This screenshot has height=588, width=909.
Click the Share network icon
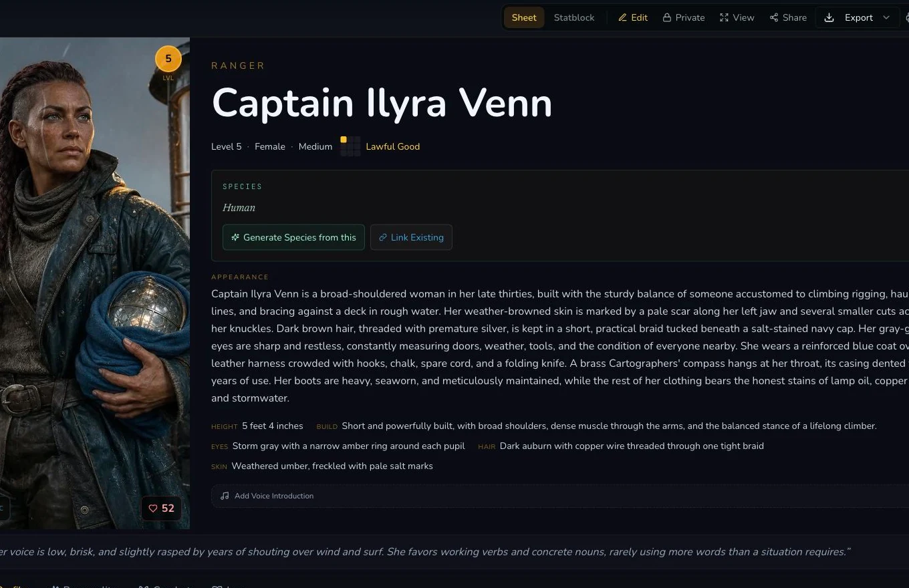pos(774,17)
